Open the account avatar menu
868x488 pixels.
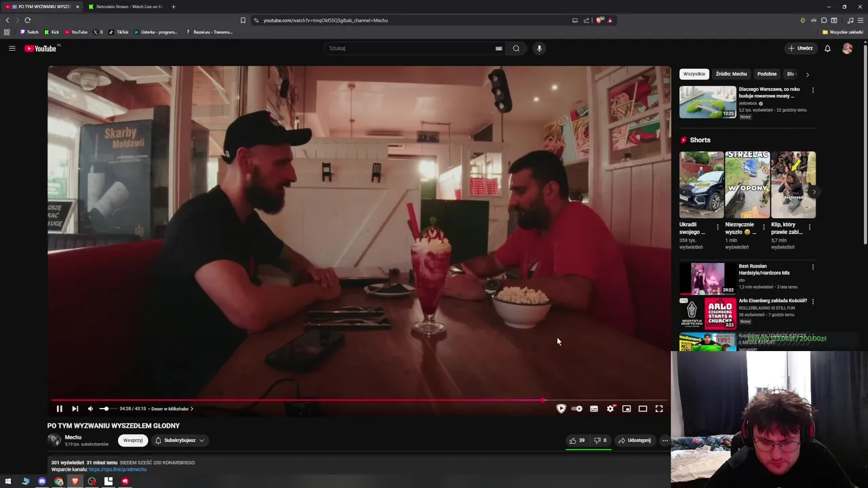click(x=847, y=48)
